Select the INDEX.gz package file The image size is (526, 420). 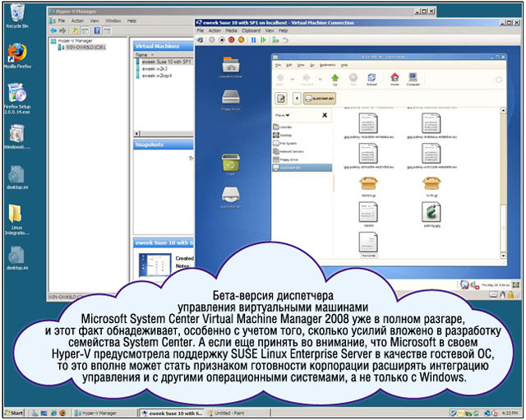368,187
